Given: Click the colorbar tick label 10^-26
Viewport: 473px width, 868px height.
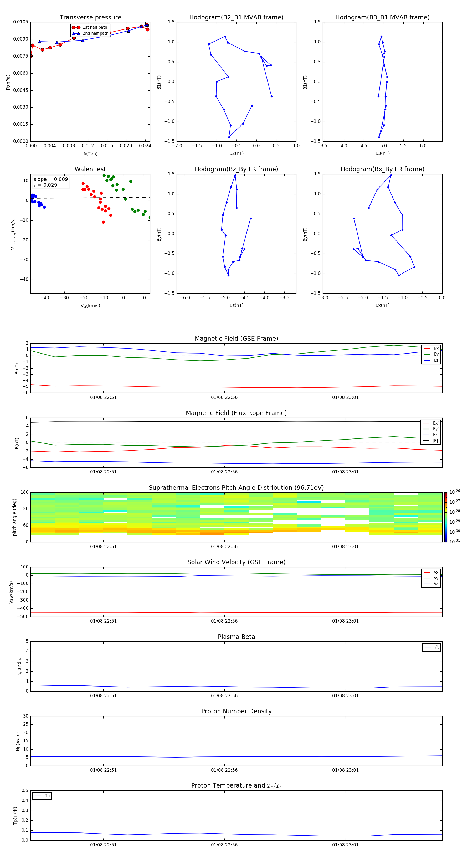Looking at the screenshot, I should [455, 492].
